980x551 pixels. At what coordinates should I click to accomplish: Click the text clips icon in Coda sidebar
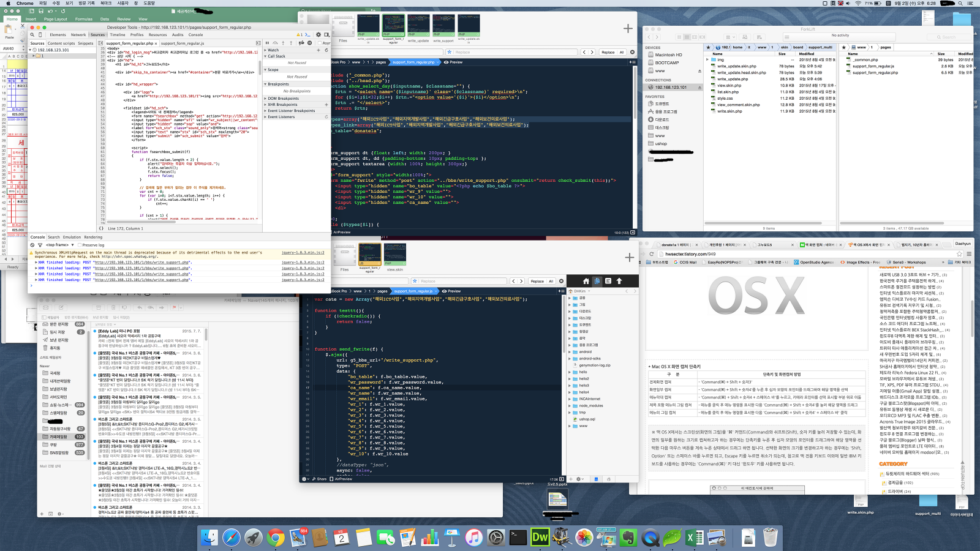pyautogui.click(x=608, y=281)
